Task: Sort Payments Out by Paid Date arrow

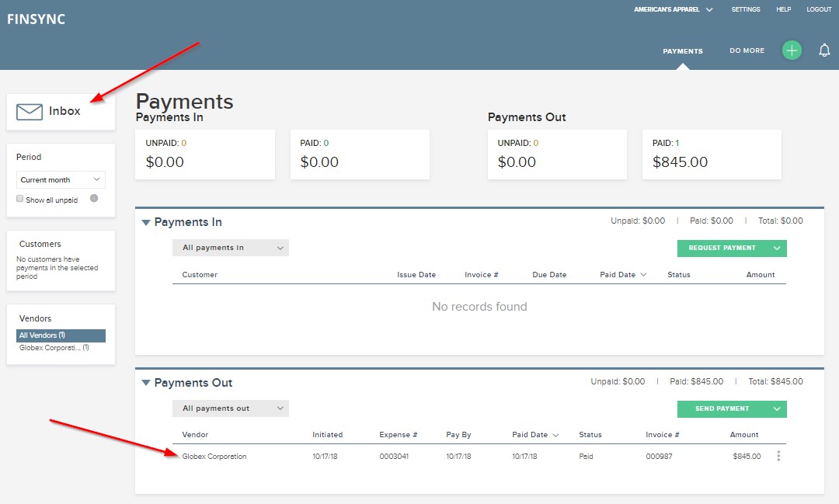Action: [x=555, y=435]
